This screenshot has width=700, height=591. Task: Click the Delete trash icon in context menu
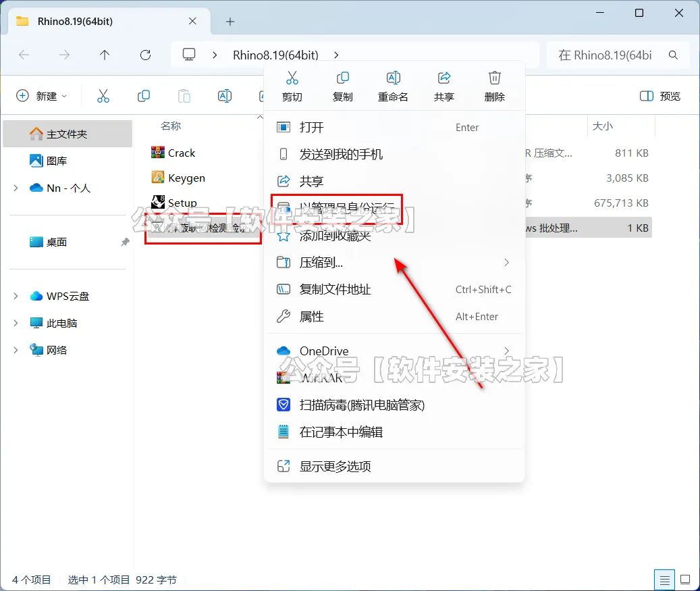click(495, 78)
